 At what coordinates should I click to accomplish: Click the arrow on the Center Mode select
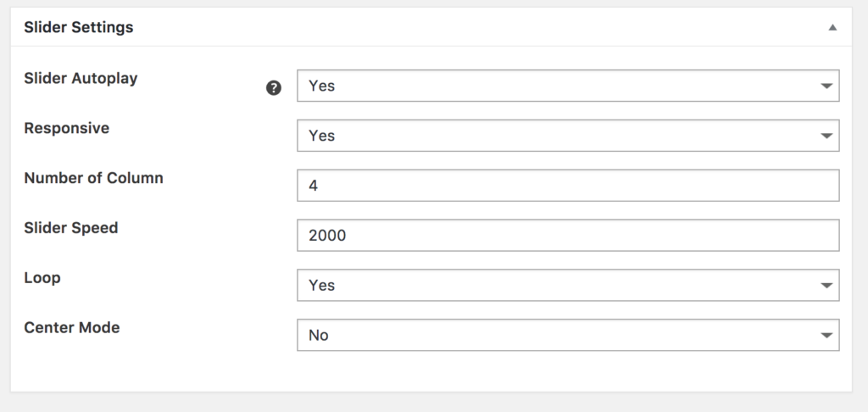point(826,335)
